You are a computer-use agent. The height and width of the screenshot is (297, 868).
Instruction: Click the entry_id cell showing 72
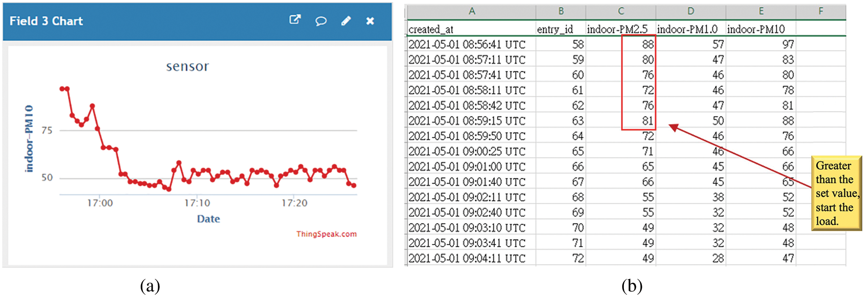point(561,258)
